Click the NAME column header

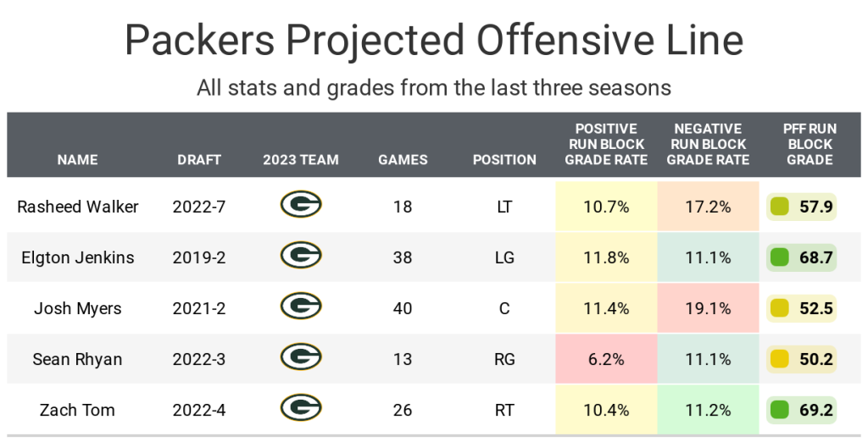77,160
